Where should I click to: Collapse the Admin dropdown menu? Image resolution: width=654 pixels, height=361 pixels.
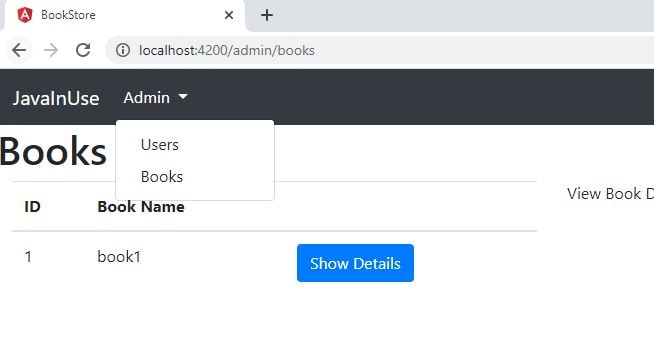point(155,98)
